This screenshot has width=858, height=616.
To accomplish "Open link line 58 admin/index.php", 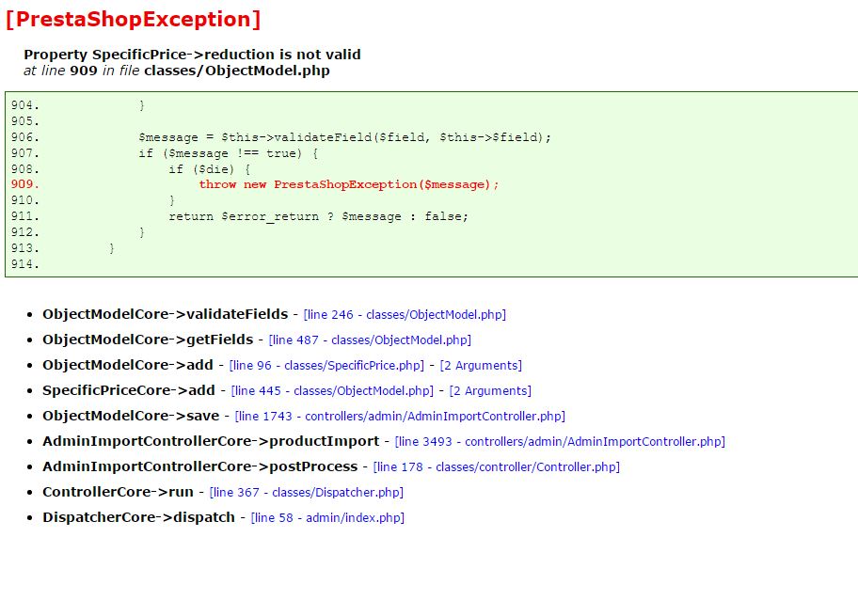I will coord(327,517).
